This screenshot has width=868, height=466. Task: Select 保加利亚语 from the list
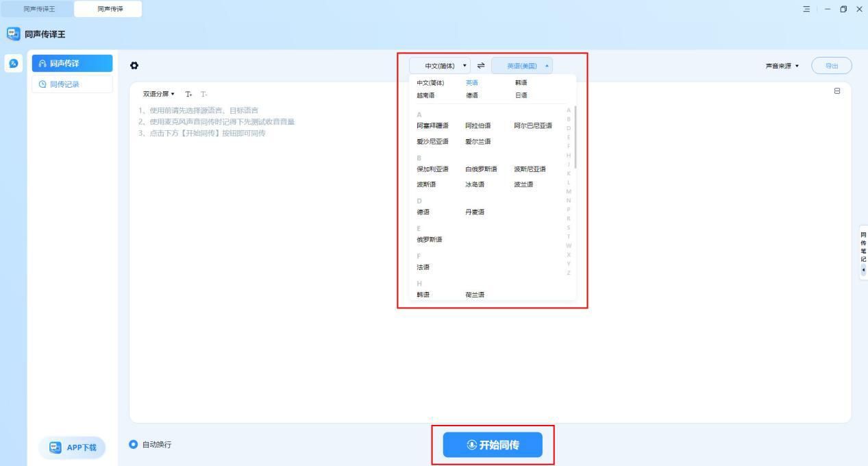pyautogui.click(x=432, y=169)
